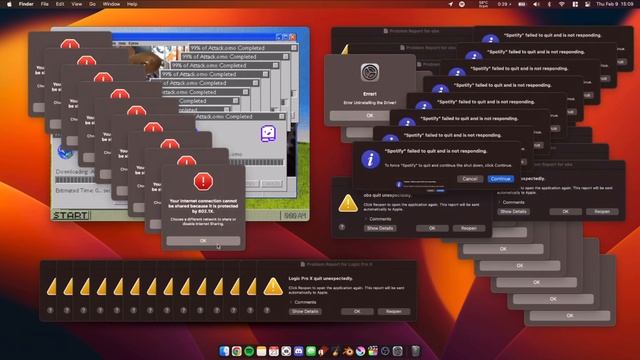This screenshot has width=640, height=360.
Task: Click the purple computer icon in the XP window
Action: point(268,133)
